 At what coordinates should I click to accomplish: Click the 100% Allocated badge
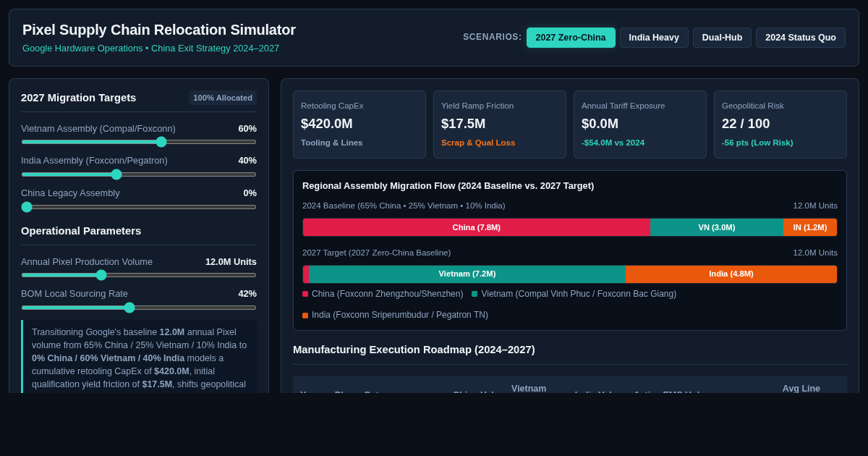tap(223, 98)
